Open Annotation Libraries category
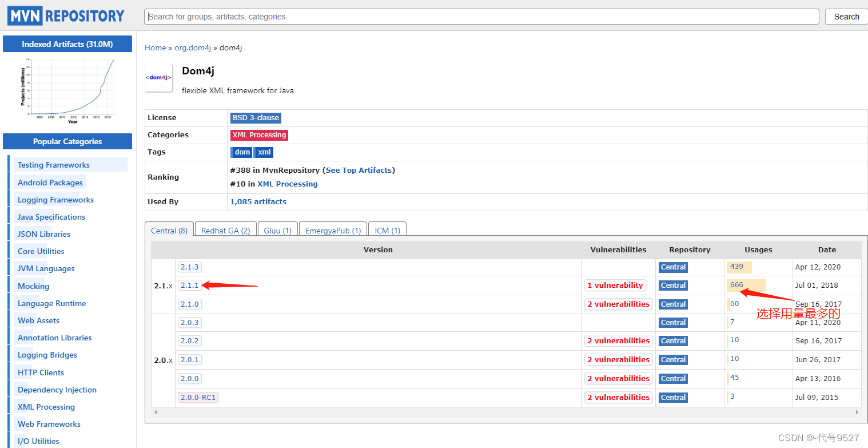Viewport: 868px width, 448px height. tap(55, 338)
